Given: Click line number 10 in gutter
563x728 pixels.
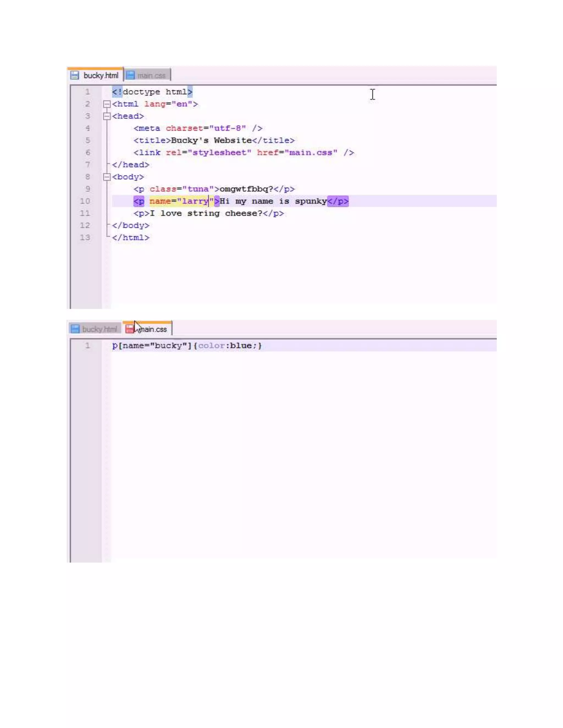Looking at the screenshot, I should point(85,201).
